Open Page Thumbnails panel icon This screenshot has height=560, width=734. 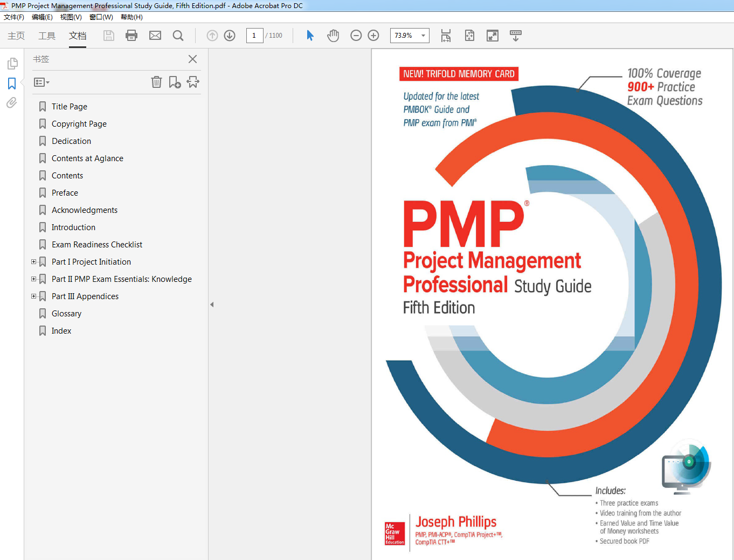[12, 64]
